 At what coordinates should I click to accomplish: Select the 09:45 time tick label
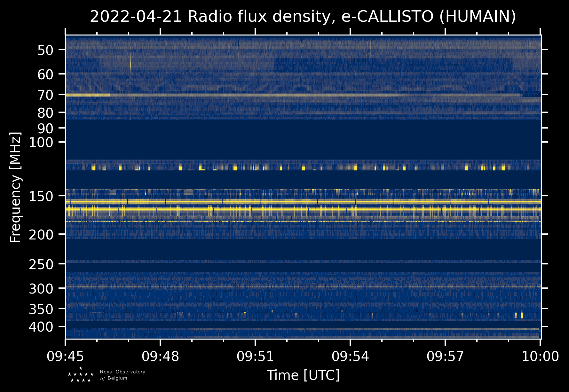coord(65,357)
